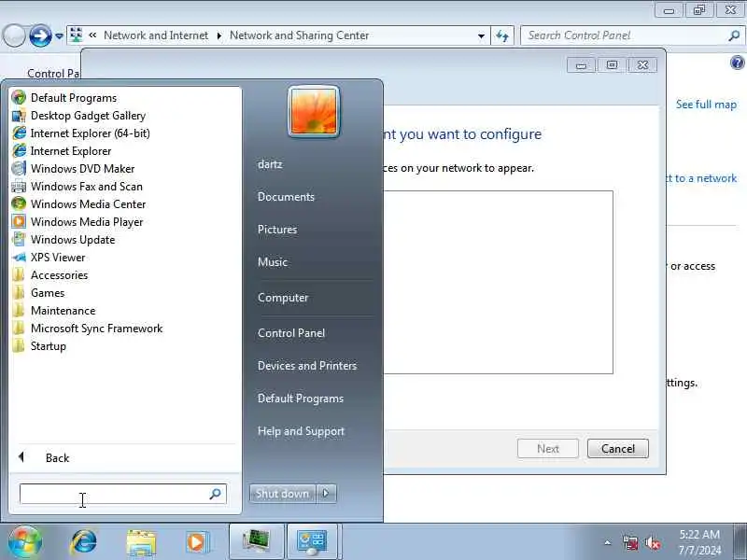Click the network status tray icon

click(x=631, y=543)
